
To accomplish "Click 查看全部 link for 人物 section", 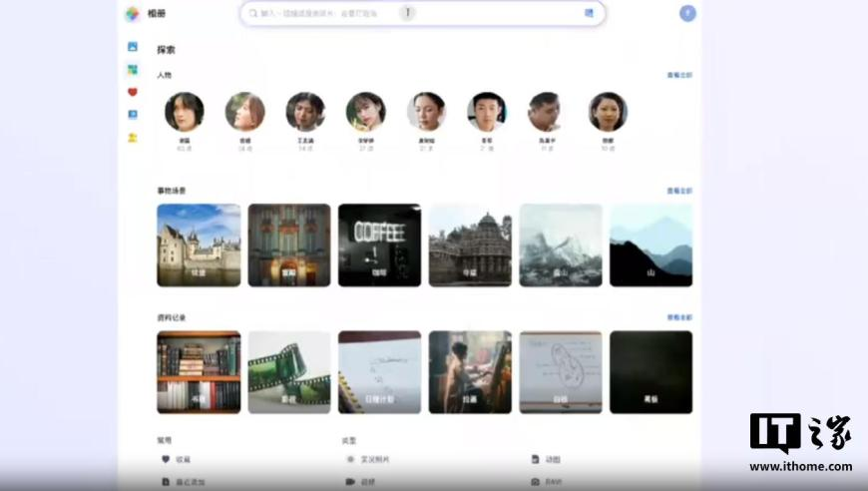I will (679, 75).
